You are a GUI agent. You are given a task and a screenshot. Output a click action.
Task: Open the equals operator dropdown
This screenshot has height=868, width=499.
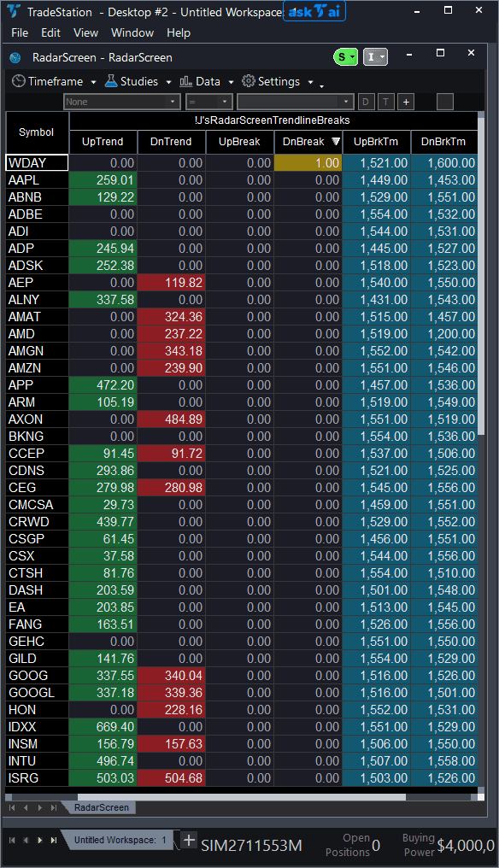222,101
